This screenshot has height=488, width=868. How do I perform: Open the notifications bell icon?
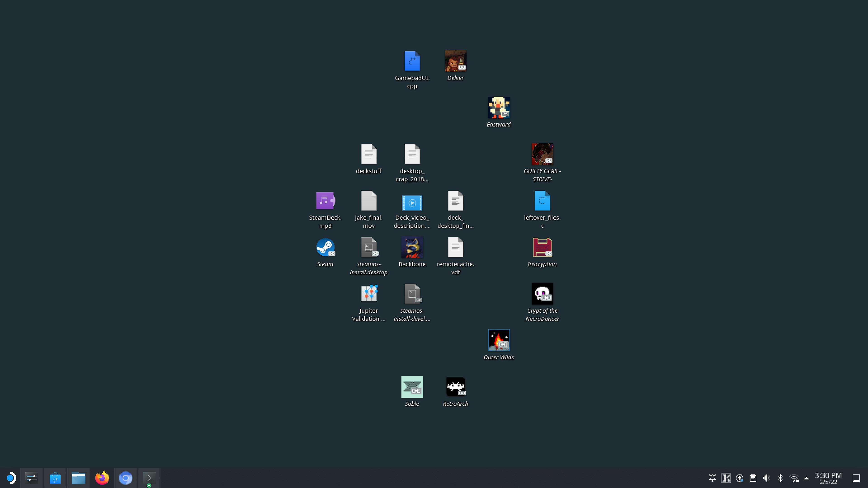tap(712, 478)
